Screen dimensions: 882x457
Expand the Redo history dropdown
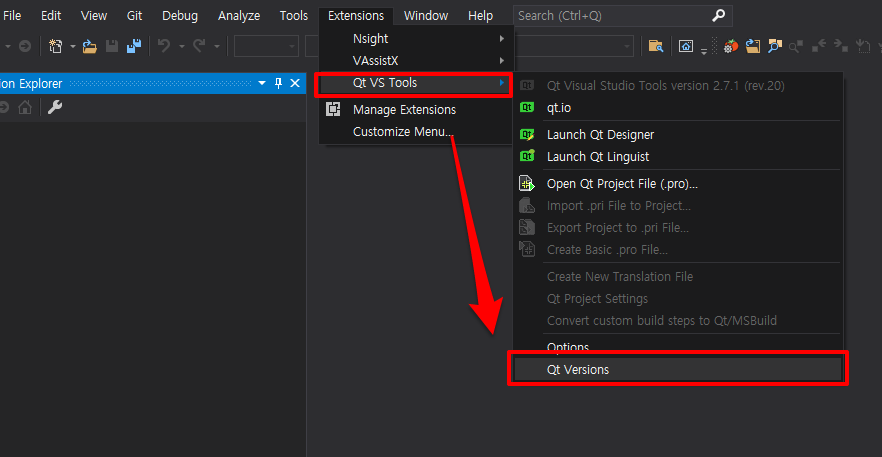click(217, 47)
